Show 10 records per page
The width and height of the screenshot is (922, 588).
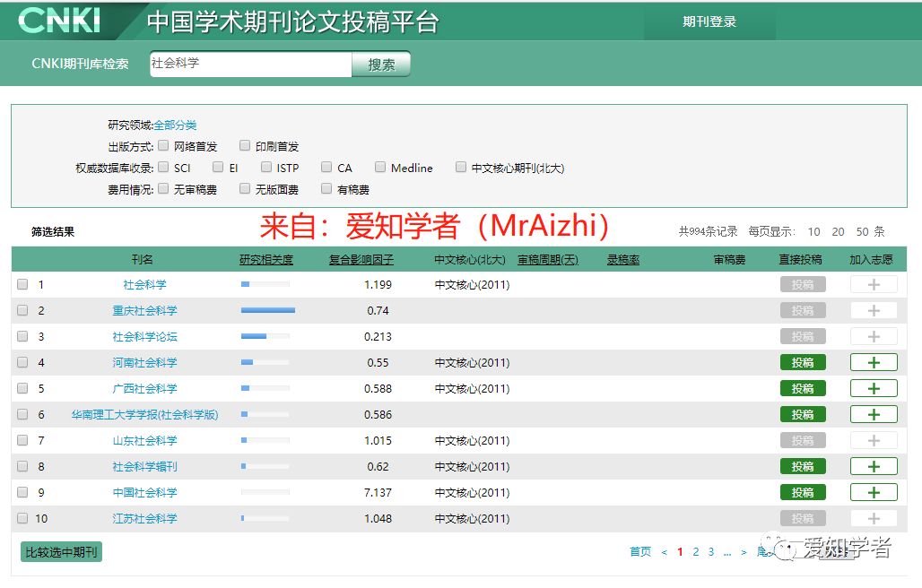813,231
